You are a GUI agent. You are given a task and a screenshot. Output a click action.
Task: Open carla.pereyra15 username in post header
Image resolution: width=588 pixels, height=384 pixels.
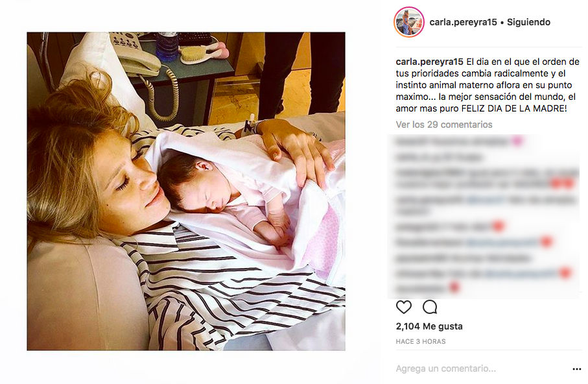tap(463, 22)
